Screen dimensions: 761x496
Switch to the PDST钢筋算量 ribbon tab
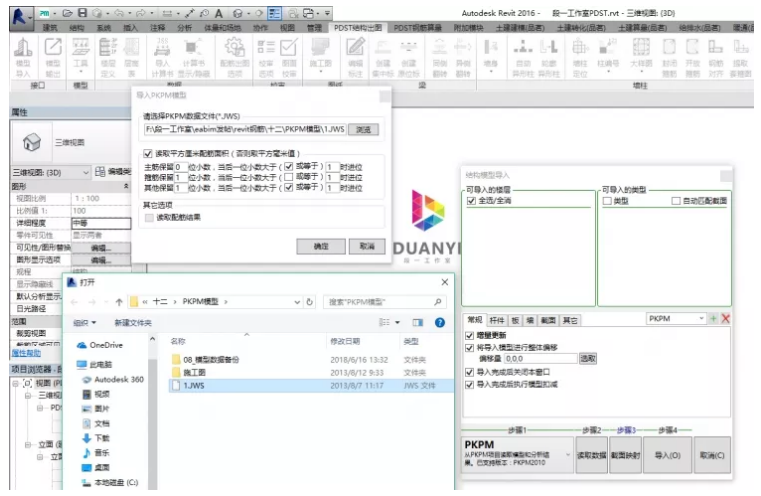(418, 28)
